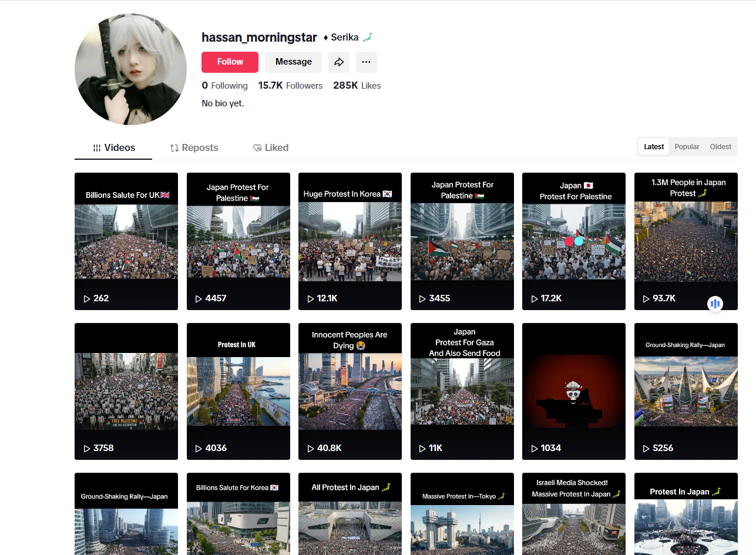
Task: Open the three-dots more options menu
Action: 366,62
